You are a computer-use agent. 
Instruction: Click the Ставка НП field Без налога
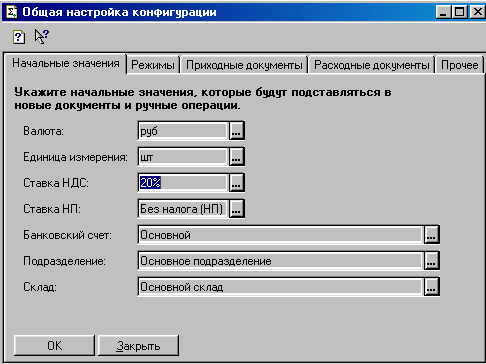tap(183, 209)
